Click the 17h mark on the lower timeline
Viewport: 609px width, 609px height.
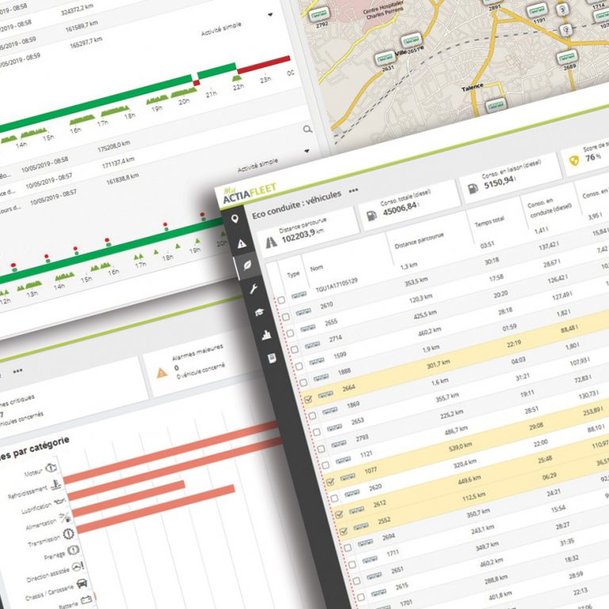click(141, 265)
